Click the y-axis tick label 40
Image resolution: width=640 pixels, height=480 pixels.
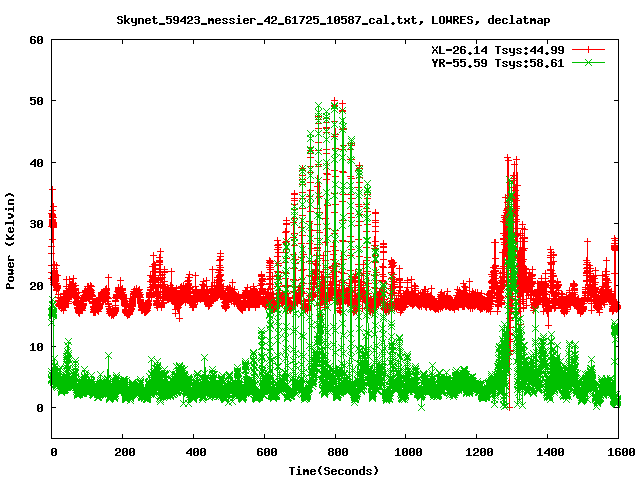(36, 163)
